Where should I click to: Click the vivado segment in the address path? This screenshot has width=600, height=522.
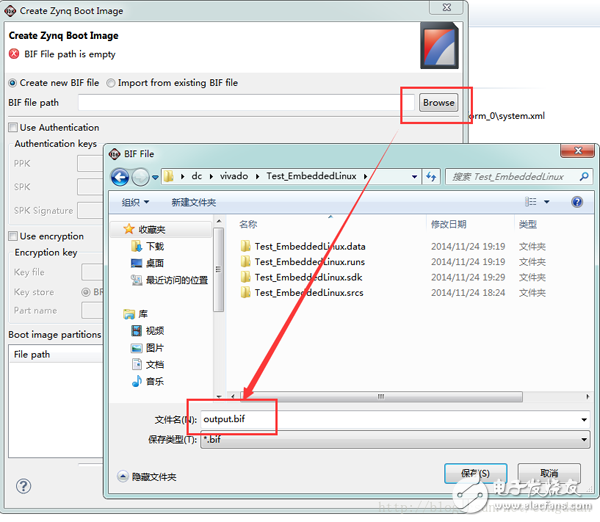point(230,177)
